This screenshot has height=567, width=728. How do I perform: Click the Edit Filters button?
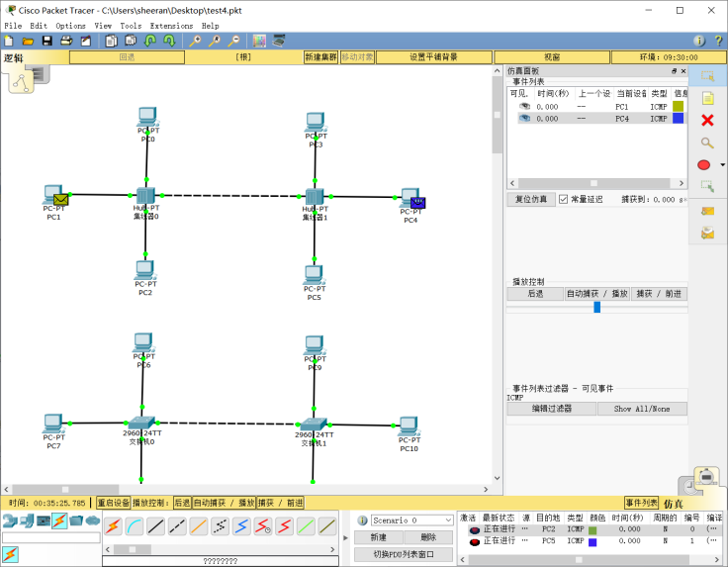coord(552,409)
